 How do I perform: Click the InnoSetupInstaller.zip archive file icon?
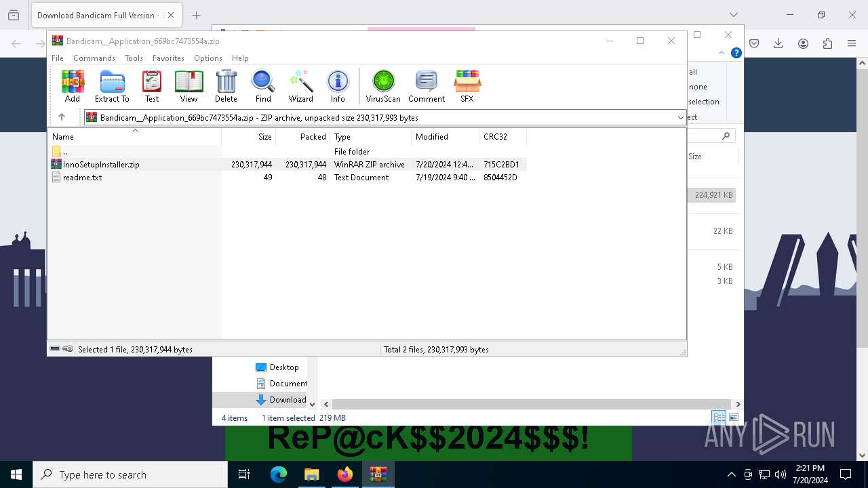[x=56, y=164]
